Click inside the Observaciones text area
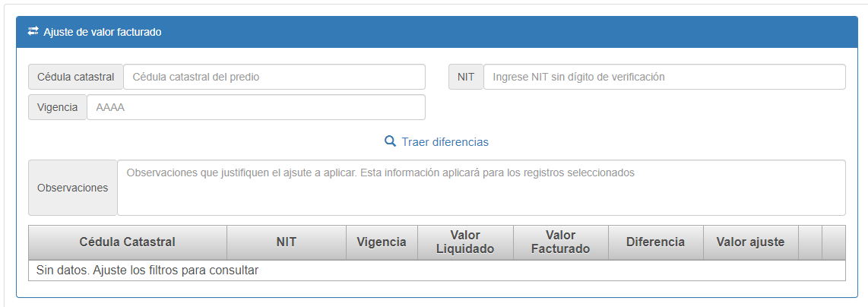 480,188
